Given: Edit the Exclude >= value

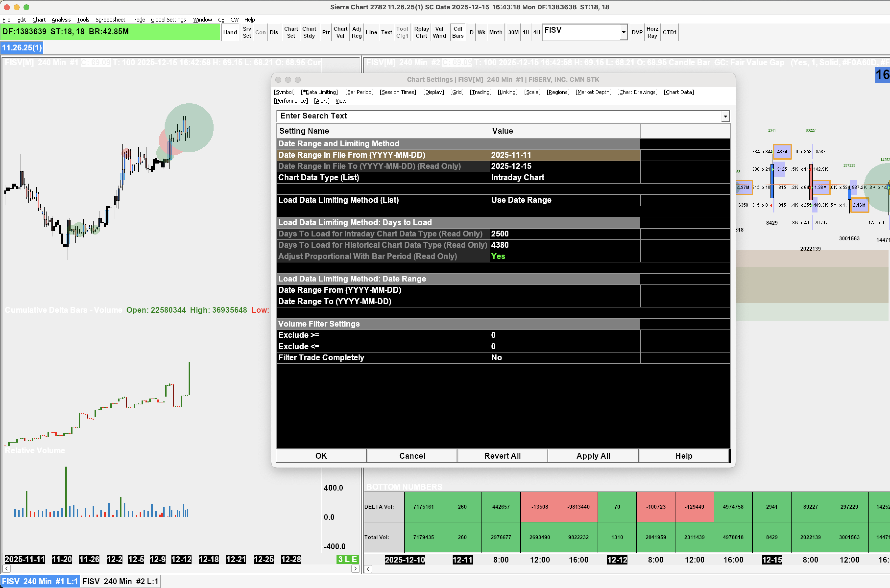Looking at the screenshot, I should (565, 335).
